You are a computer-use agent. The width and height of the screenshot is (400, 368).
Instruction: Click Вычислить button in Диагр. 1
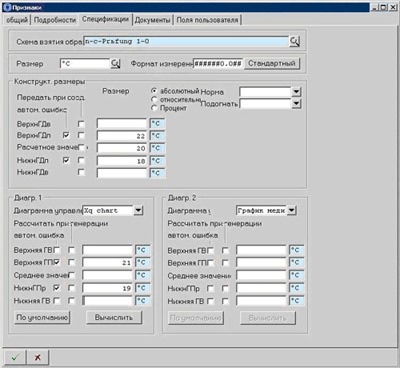pos(114,317)
